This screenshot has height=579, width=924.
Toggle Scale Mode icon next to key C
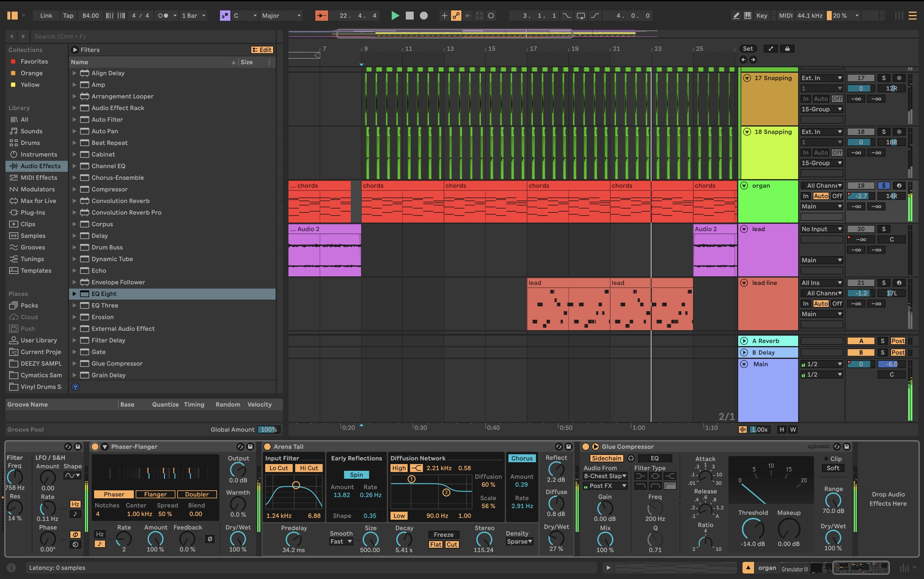225,16
